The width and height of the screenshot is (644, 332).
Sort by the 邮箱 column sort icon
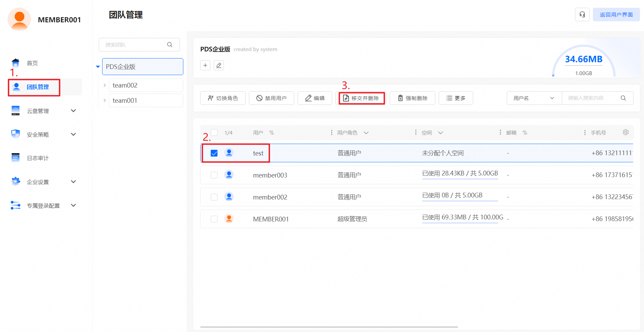click(x=525, y=133)
